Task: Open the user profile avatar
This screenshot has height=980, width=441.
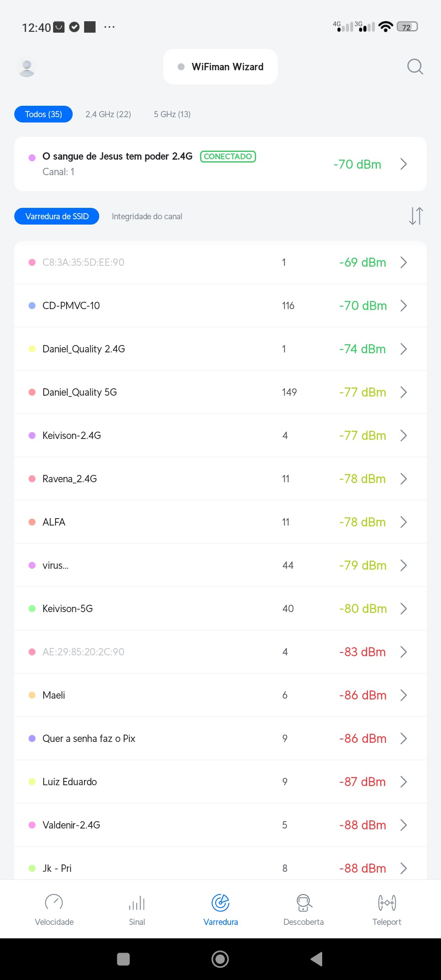Action: tap(27, 67)
